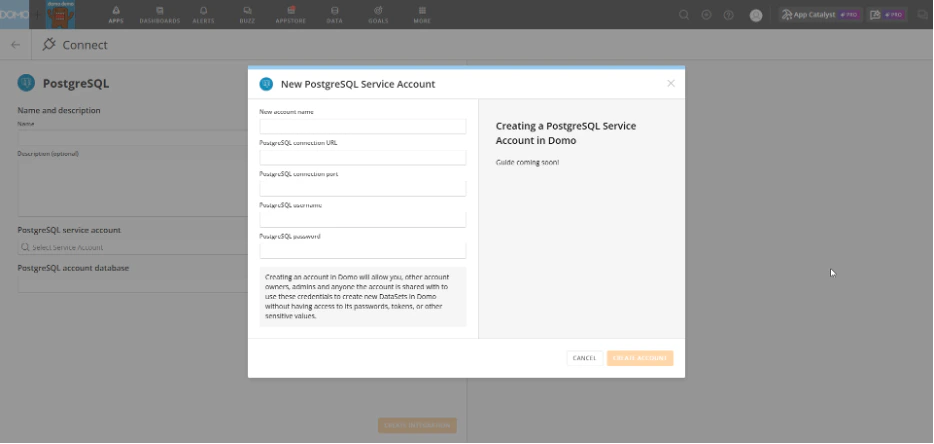
Task: Click the Name field on Connect page
Action: point(133,138)
